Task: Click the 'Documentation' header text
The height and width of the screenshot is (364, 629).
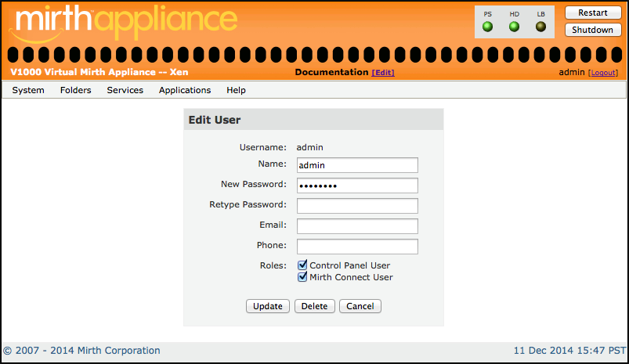Action: [332, 72]
